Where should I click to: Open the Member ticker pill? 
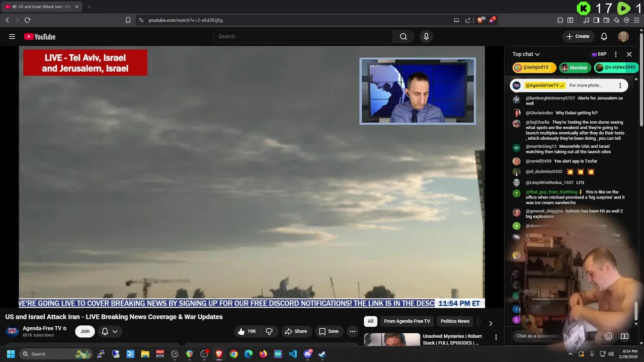[x=575, y=67]
